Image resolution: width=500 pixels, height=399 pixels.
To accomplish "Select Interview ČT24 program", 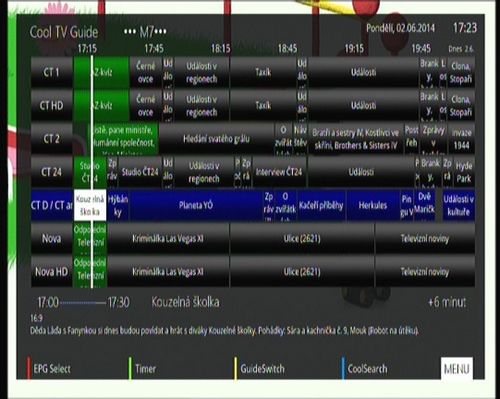I will [279, 172].
